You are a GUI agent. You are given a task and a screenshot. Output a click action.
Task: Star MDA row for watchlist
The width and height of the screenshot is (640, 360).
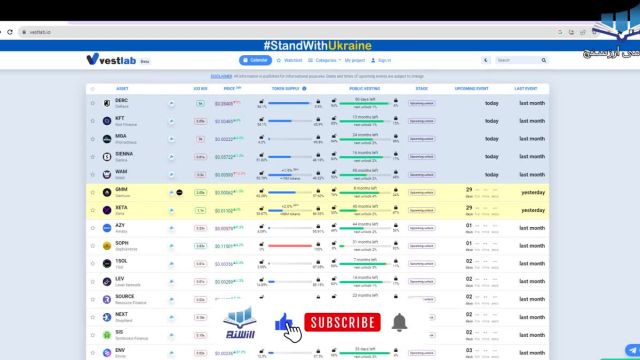pyautogui.click(x=93, y=139)
